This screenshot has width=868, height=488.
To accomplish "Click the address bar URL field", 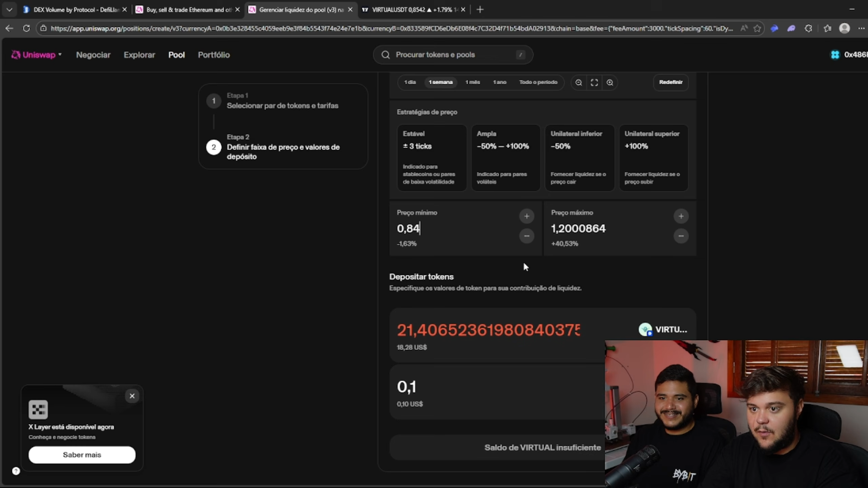I will [392, 28].
